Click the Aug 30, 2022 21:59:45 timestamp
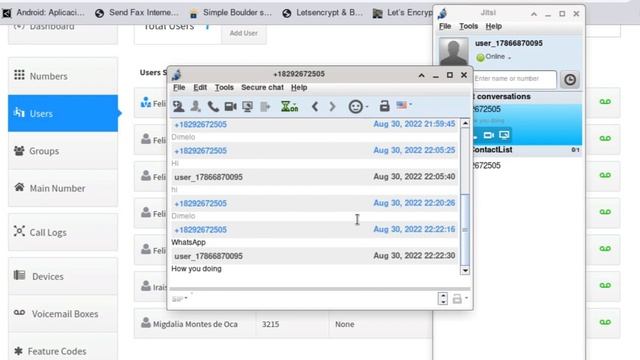 pos(414,124)
